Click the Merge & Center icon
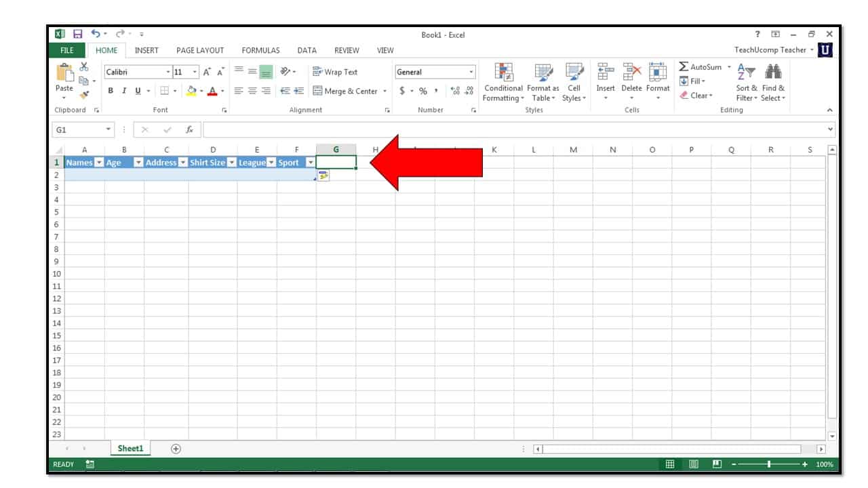Viewport: 868px width, 488px height. click(317, 91)
